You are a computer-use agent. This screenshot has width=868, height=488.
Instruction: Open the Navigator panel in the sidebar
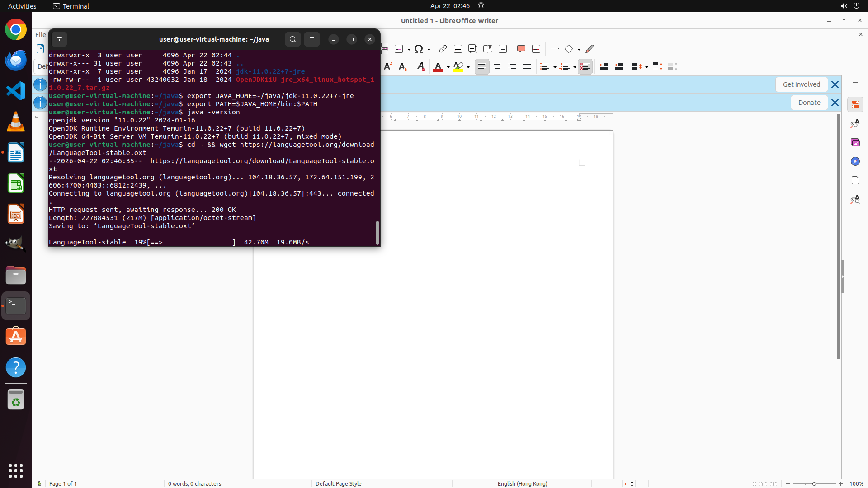pos(855,161)
